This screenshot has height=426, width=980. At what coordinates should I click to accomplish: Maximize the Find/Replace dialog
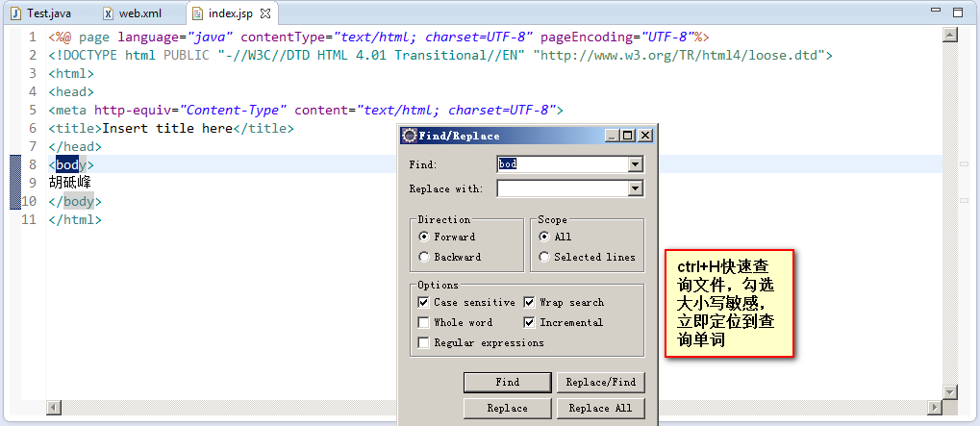(x=628, y=136)
